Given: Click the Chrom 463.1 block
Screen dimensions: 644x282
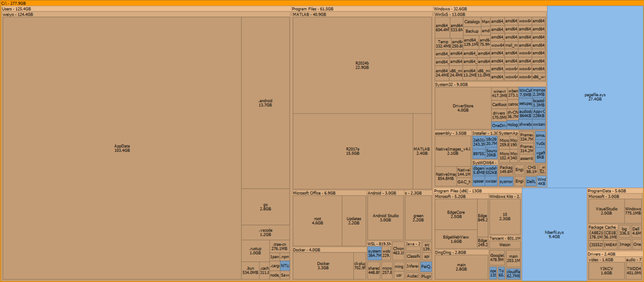Looking at the screenshot, I should (398, 251).
